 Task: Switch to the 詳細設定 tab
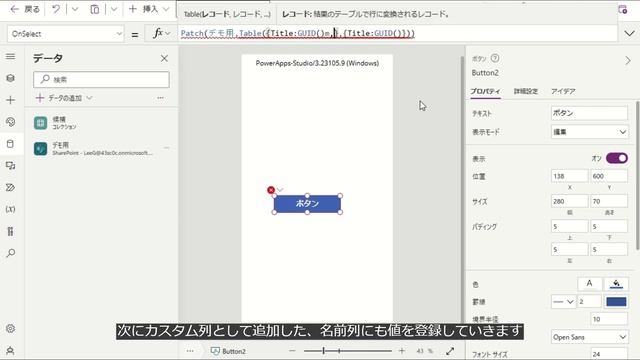(x=526, y=91)
